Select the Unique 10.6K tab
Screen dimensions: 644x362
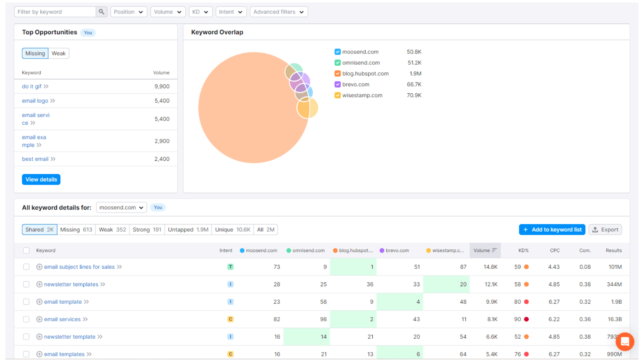[233, 230]
